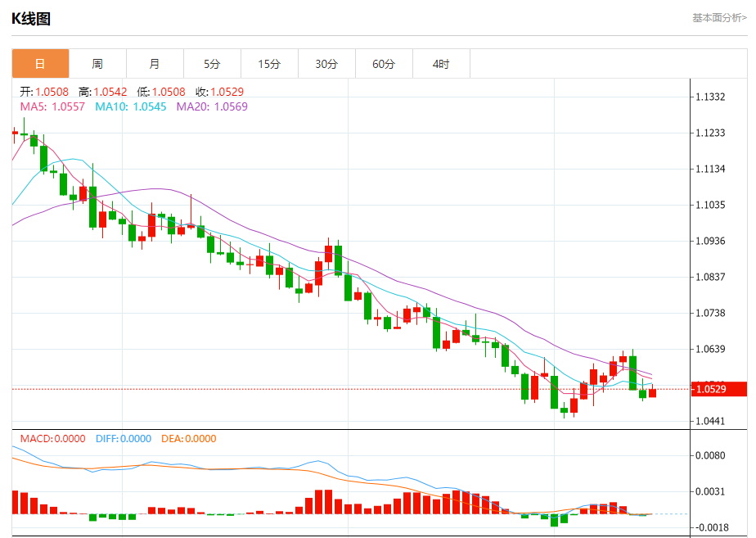Click the 开:1.0508 open price value
756x538 pixels.
click(44, 92)
